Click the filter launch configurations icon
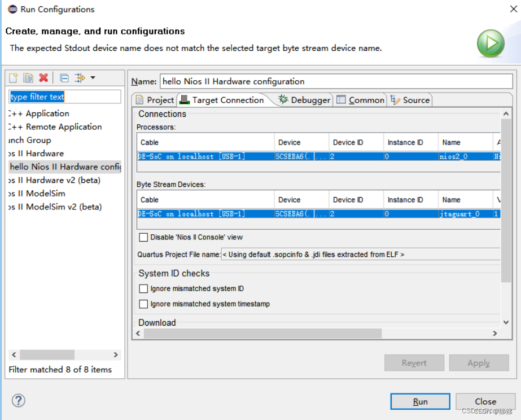This screenshot has width=521, height=420. (x=80, y=78)
